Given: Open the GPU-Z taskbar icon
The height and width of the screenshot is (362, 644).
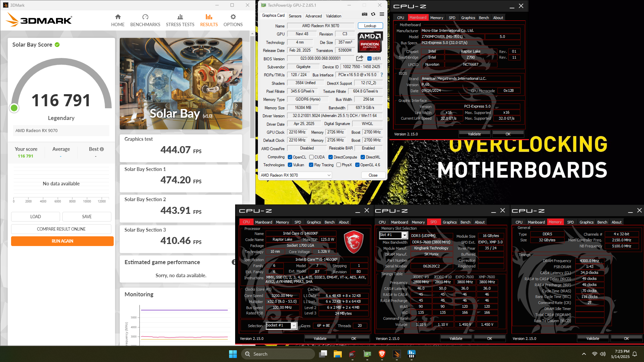Looking at the screenshot, I should tap(367, 354).
